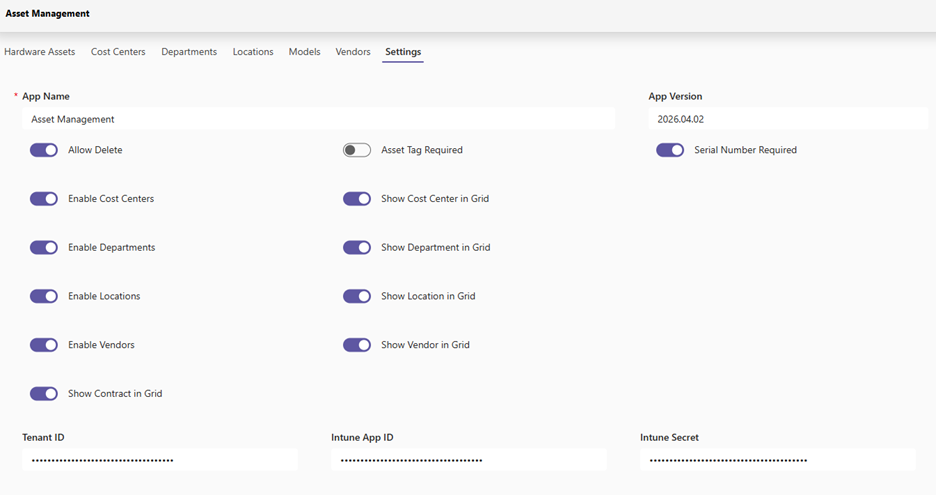
Task: Turn off Serial Number Required toggle
Action: pos(670,150)
